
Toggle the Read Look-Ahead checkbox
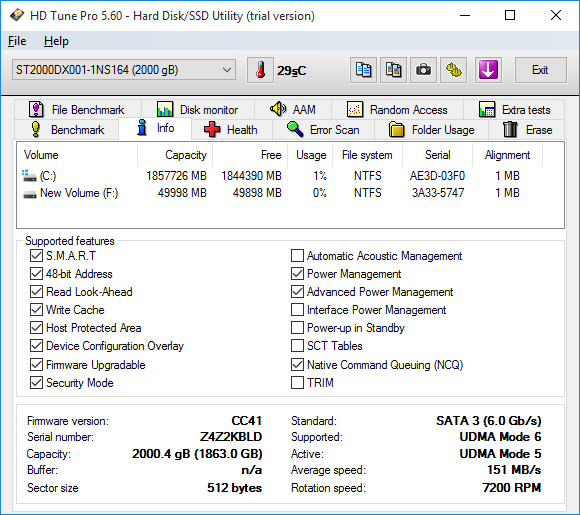[x=36, y=292]
